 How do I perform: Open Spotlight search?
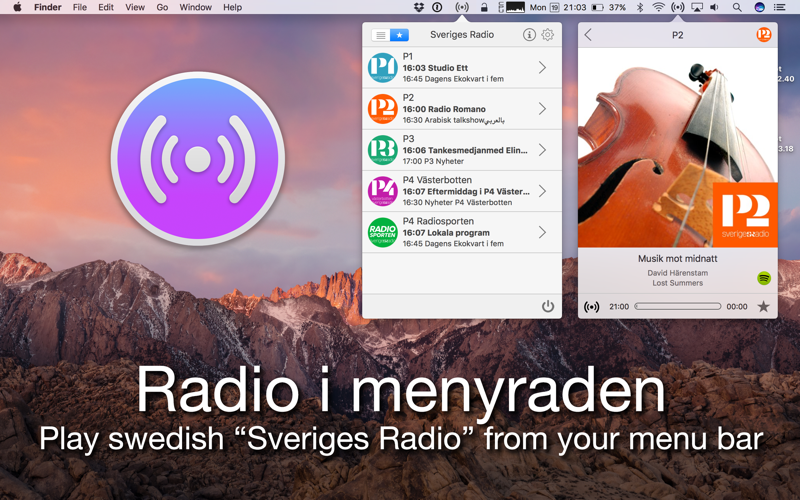[737, 7]
